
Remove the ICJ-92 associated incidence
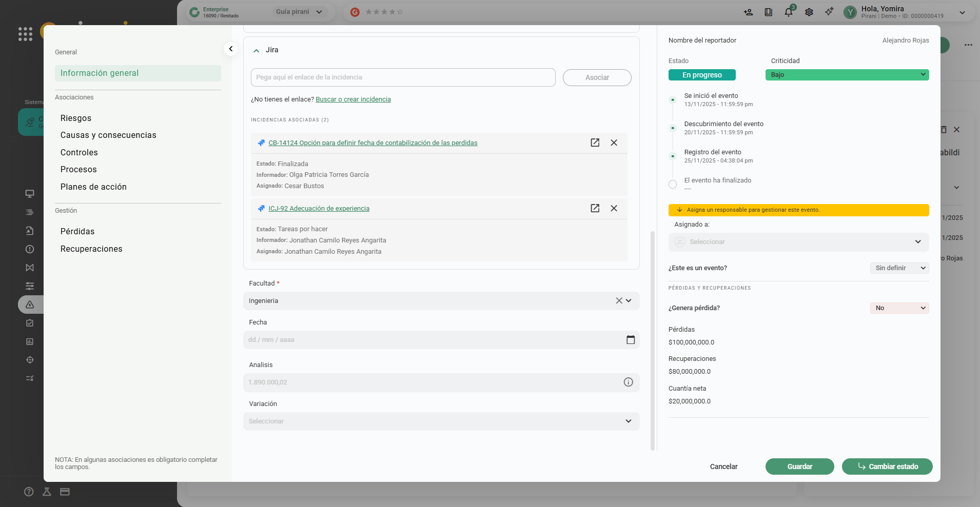pos(614,208)
